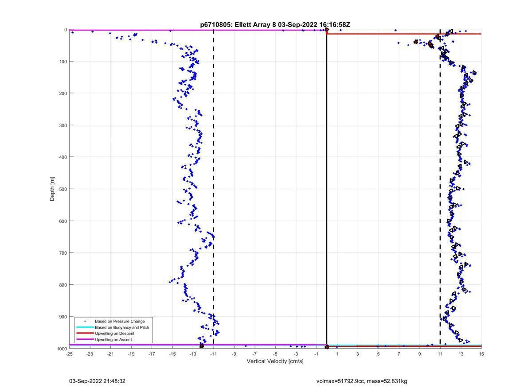532x392 pixels.
Task: Select the 'Vertical Velocity [cm/s]' x-axis label
Action: pos(275,361)
